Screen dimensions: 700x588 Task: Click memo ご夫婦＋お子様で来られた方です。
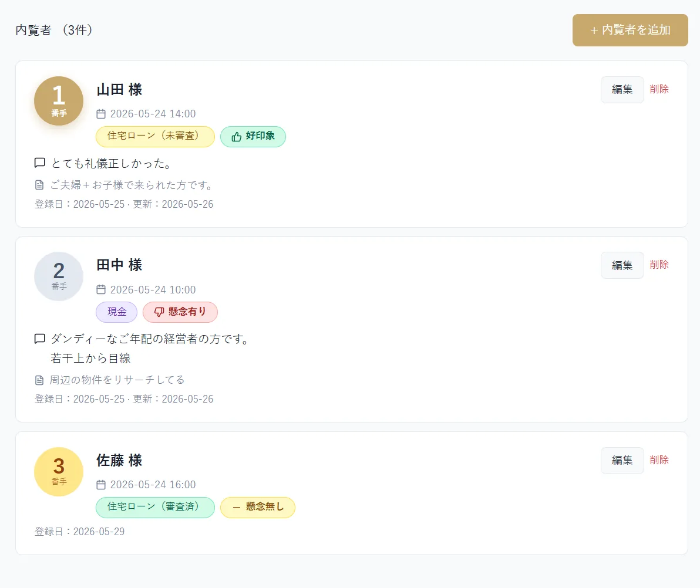[132, 185]
